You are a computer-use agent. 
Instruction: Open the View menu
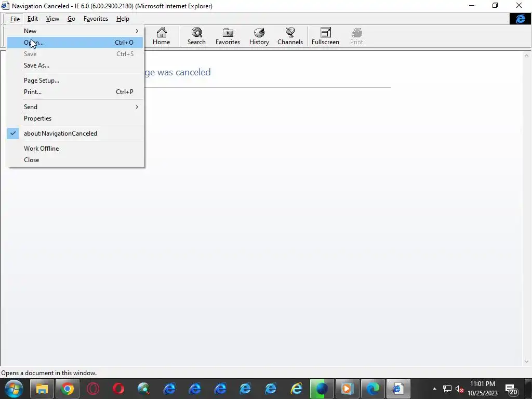tap(52, 19)
